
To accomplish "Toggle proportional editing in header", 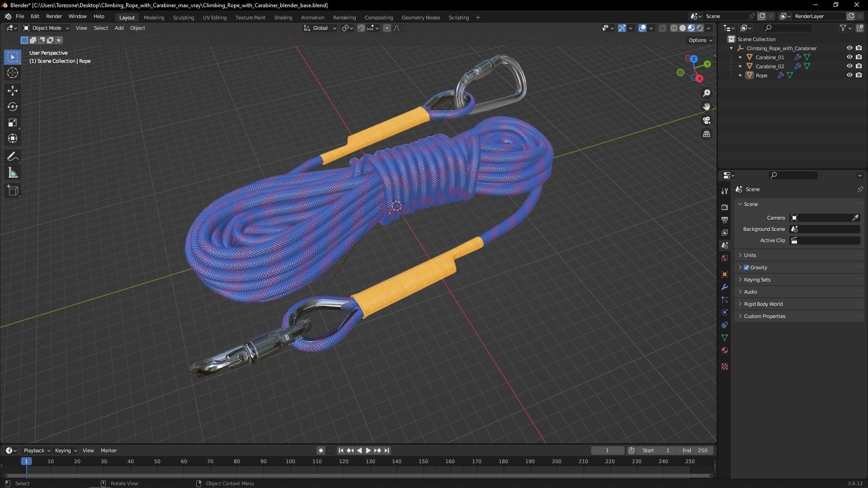I will tap(387, 28).
